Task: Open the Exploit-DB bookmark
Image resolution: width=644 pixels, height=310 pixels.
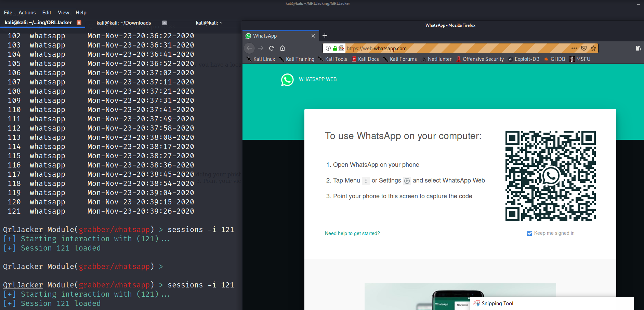Action: (x=527, y=59)
